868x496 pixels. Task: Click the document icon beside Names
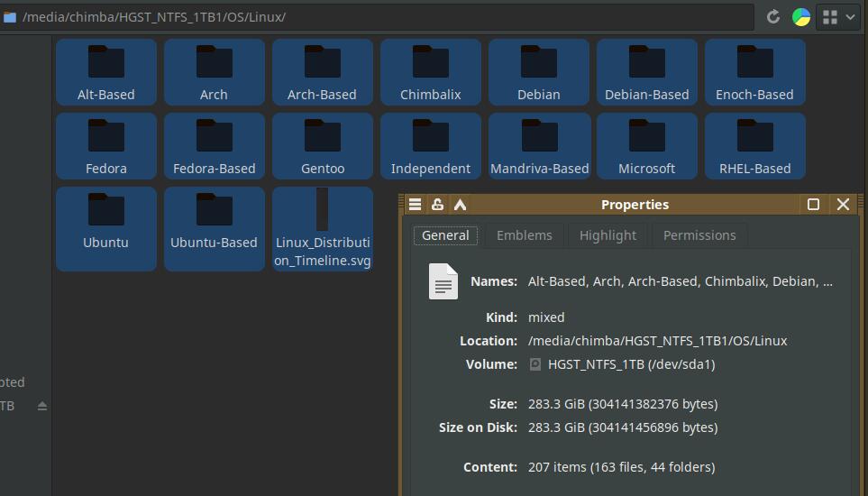pyautogui.click(x=443, y=281)
